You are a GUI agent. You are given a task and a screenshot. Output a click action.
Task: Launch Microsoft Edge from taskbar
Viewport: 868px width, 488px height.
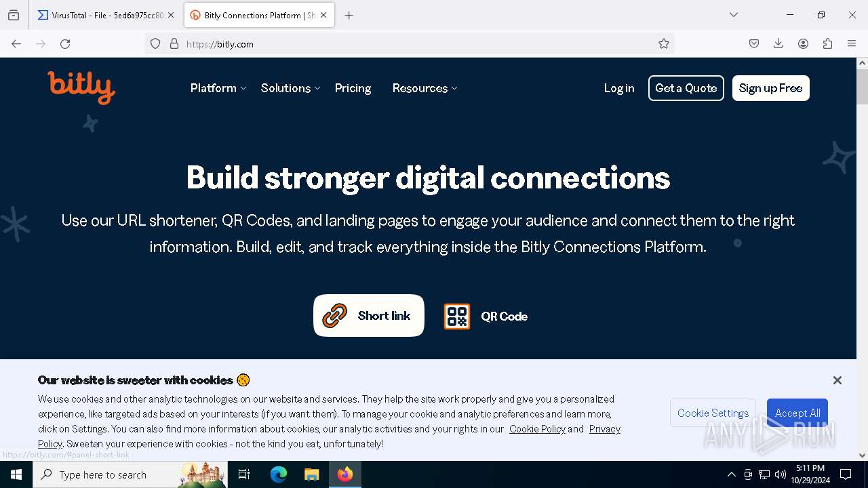pyautogui.click(x=279, y=474)
